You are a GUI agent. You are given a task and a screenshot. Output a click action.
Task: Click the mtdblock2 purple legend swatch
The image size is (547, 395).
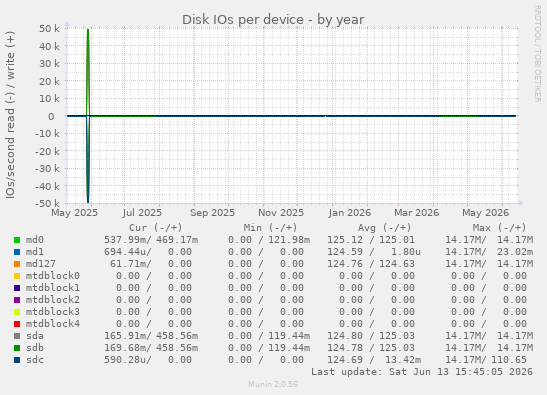click(17, 300)
